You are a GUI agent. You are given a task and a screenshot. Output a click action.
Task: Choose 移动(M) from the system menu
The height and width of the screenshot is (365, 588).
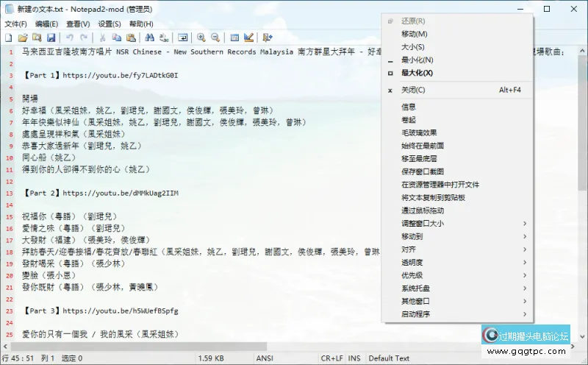pos(457,34)
